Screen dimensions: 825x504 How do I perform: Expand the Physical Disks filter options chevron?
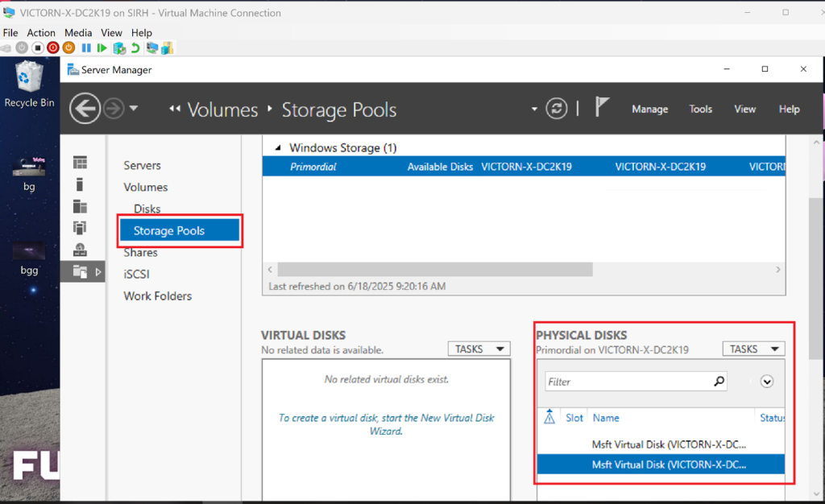[766, 382]
